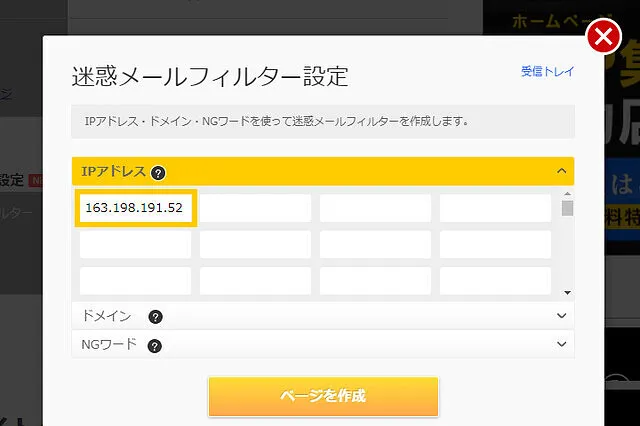Close the spam filter settings dialog

coord(603,39)
